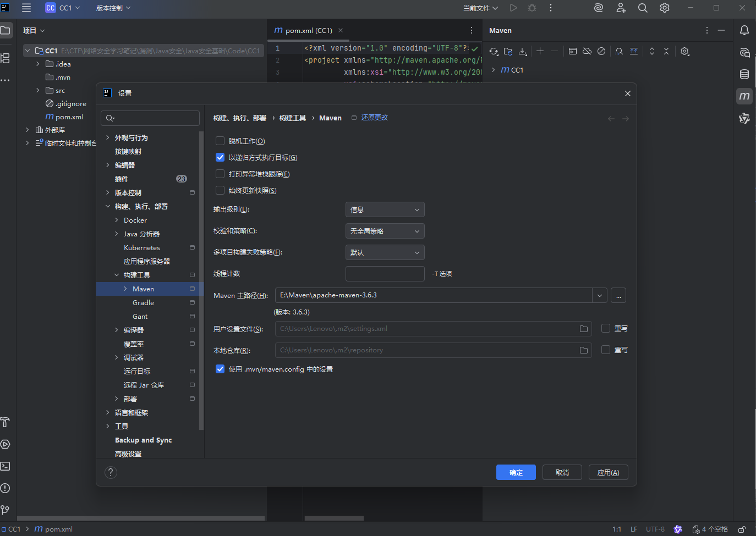Toggle Maven offline mode cloud icon

[587, 51]
